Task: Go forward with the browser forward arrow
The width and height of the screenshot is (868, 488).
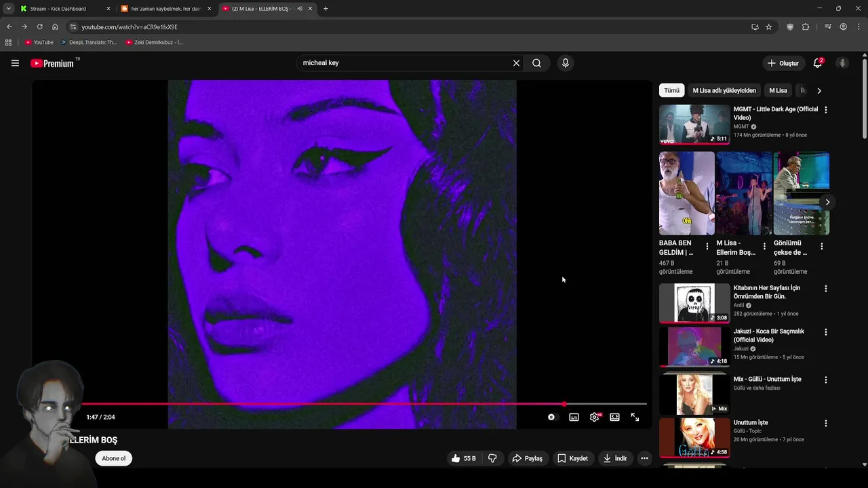Action: coord(24,27)
